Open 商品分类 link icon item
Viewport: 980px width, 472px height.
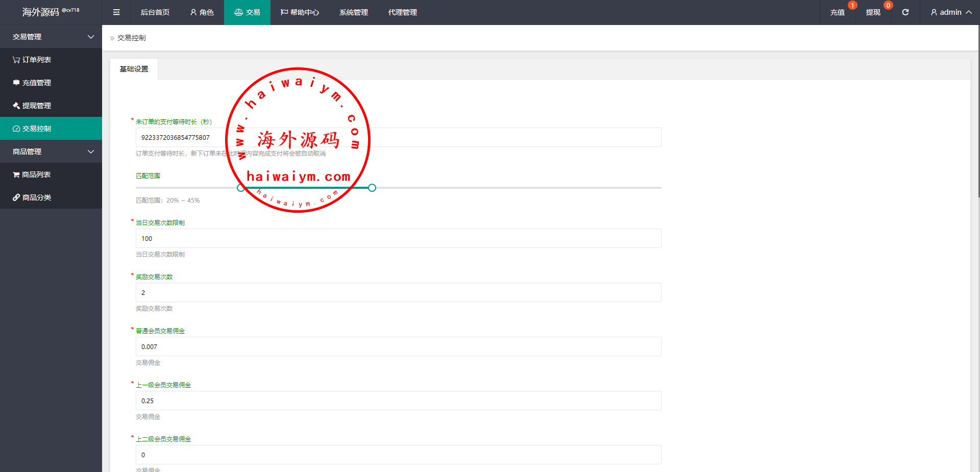click(x=16, y=197)
